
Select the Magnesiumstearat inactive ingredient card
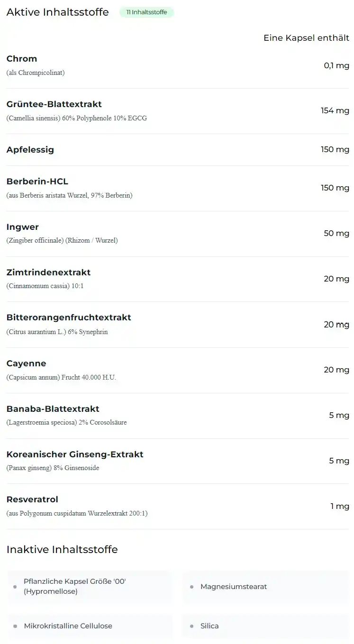(265, 587)
